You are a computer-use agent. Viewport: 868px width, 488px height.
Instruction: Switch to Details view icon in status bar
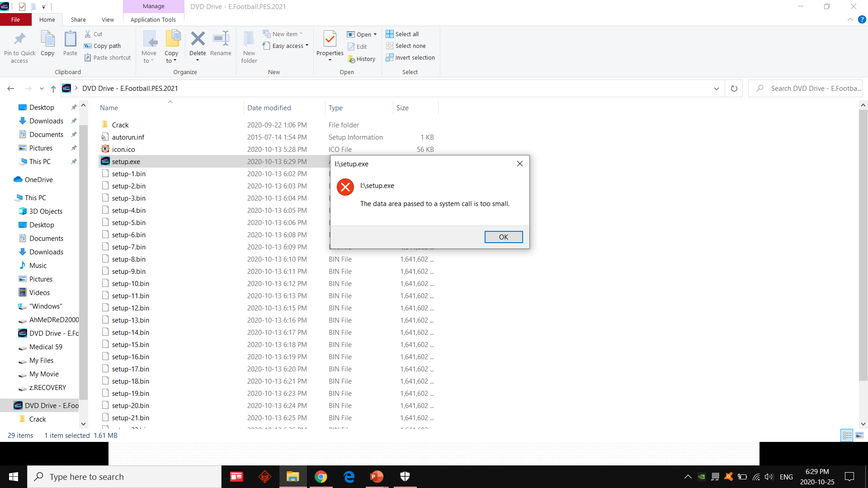tap(847, 435)
